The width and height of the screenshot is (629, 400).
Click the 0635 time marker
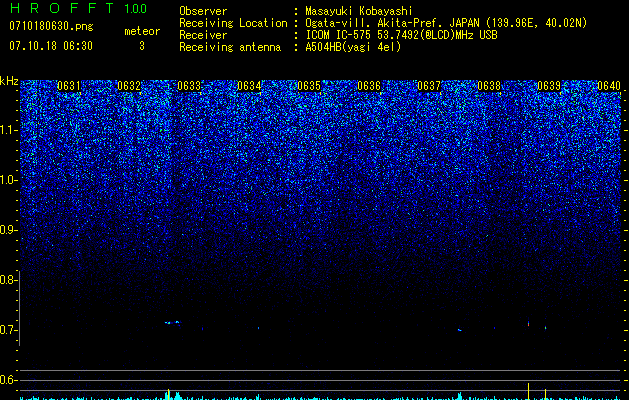click(309, 86)
